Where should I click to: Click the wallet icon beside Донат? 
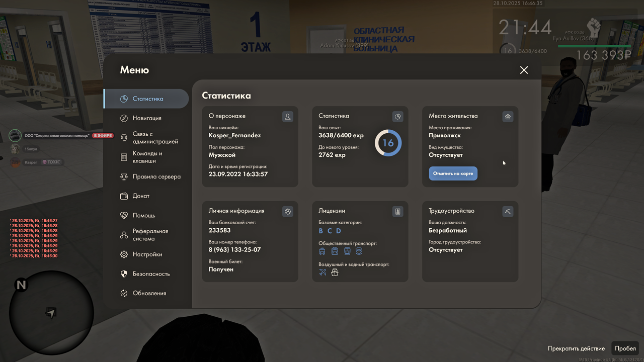pos(124,196)
